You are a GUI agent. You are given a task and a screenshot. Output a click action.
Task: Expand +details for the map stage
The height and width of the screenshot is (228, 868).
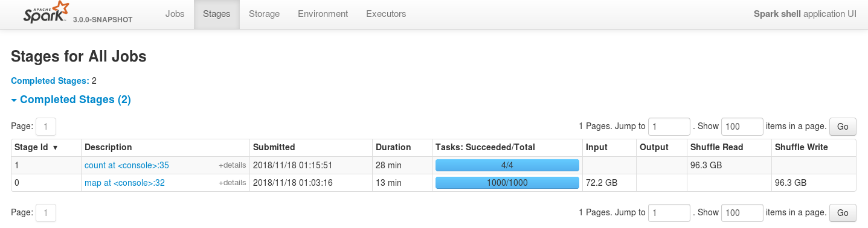tap(232, 183)
